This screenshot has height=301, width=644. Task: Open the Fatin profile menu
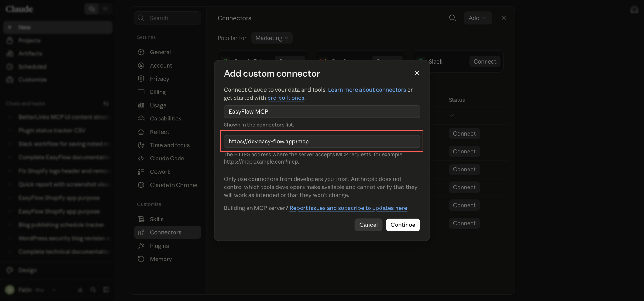(x=31, y=290)
